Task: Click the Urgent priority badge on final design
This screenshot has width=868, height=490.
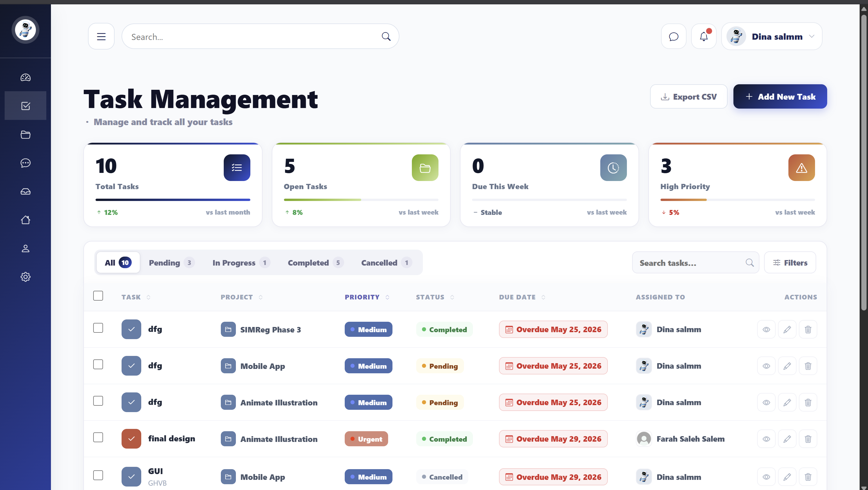Action: coord(366,439)
